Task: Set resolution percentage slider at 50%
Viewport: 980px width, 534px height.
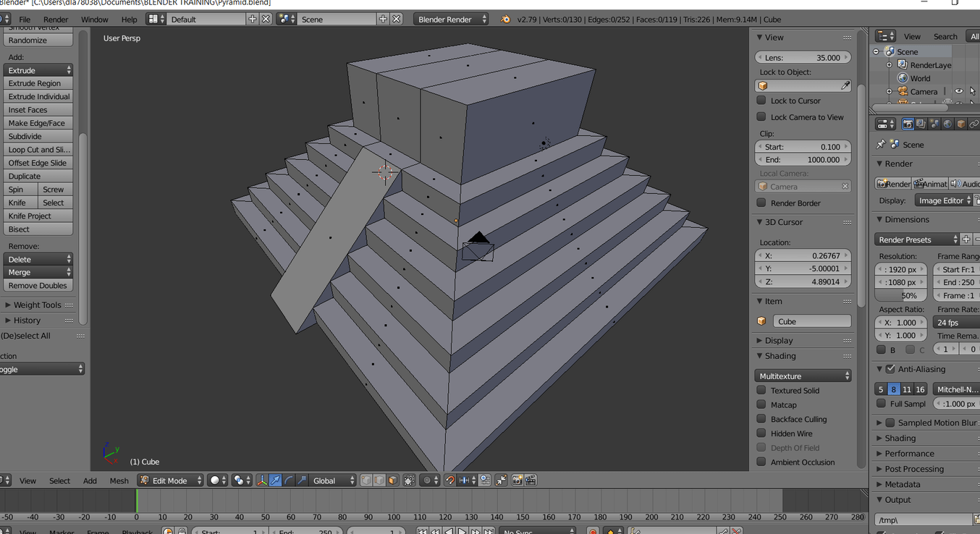Action: tap(901, 295)
